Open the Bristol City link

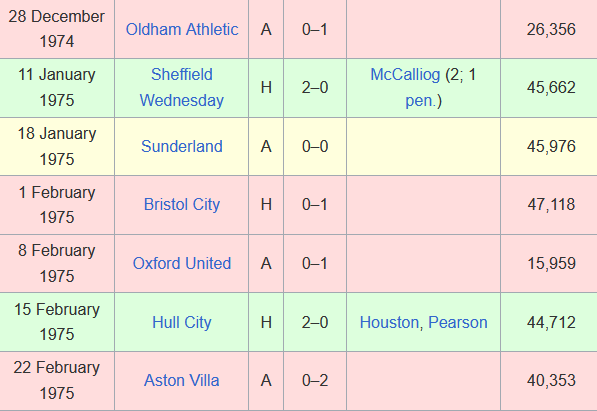click(182, 205)
